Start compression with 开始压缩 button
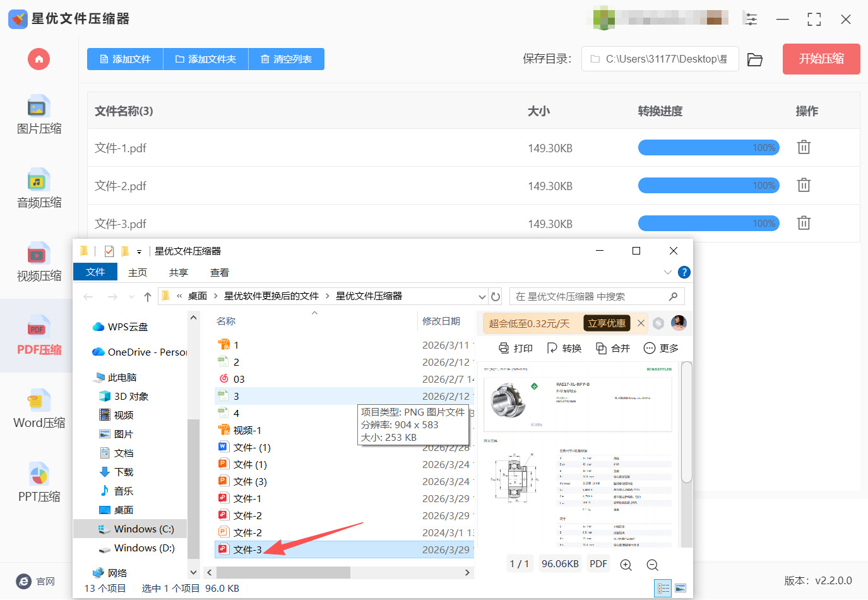This screenshot has width=868, height=600. [821, 59]
